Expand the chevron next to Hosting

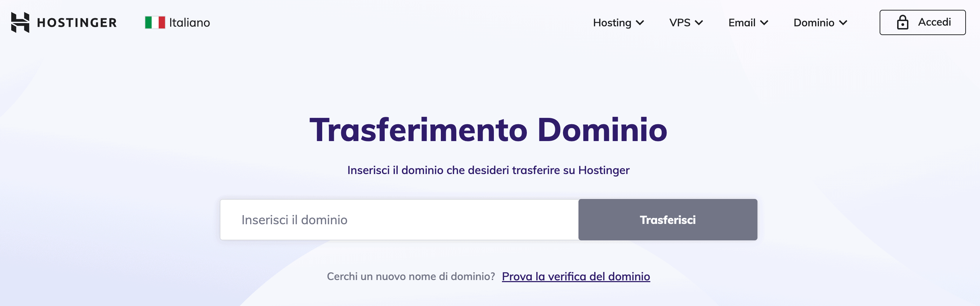(x=640, y=23)
